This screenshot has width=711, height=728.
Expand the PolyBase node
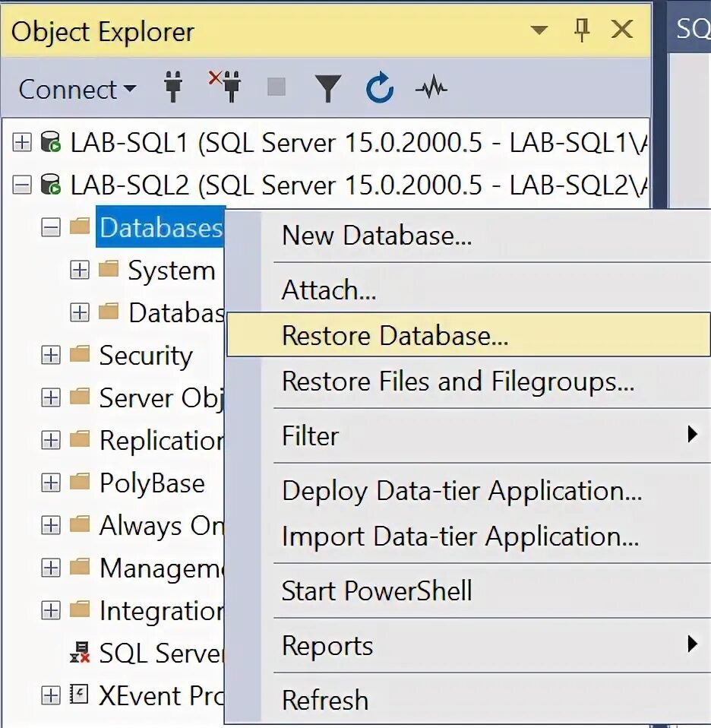click(x=51, y=483)
